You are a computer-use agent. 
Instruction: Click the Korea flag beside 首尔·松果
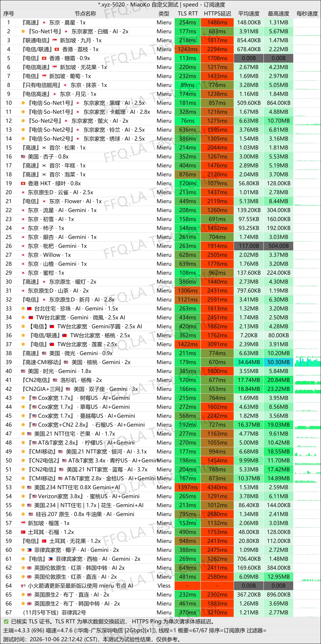click(x=44, y=148)
